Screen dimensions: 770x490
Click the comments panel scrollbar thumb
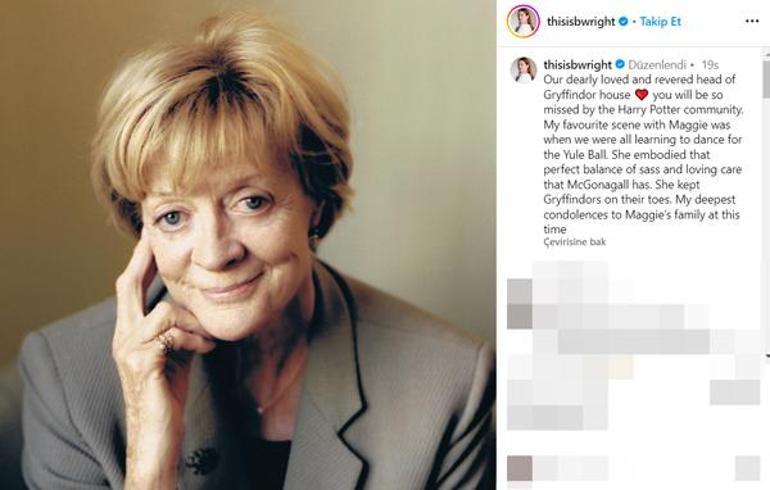coord(767,80)
